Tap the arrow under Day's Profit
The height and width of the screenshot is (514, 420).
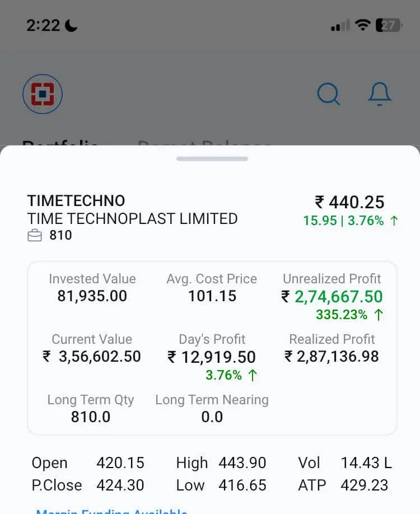point(253,375)
